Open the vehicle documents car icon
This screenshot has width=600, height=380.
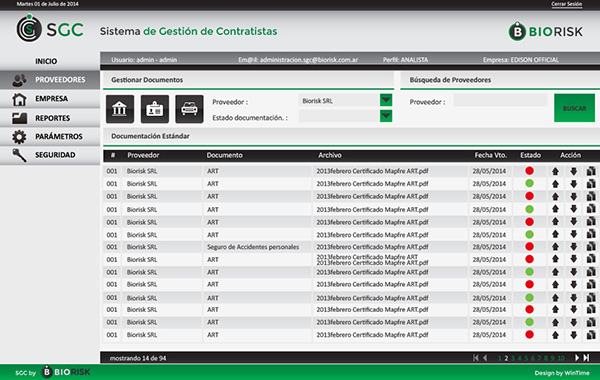189,109
